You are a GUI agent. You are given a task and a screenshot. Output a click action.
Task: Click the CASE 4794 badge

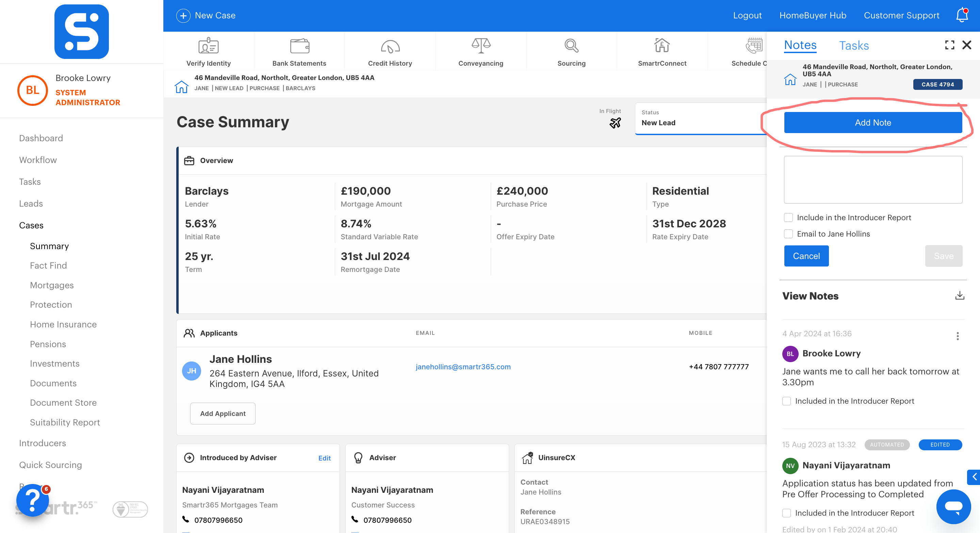938,84
